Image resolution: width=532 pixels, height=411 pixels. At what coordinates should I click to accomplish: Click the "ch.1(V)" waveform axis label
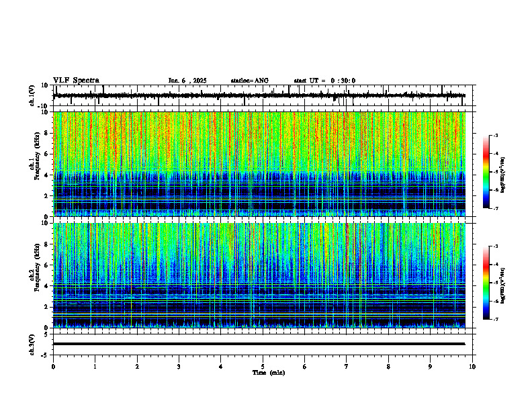click(x=32, y=95)
